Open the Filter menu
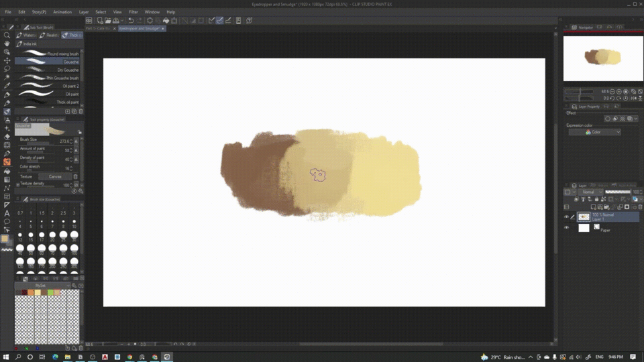The image size is (644, 362). pos(133,12)
